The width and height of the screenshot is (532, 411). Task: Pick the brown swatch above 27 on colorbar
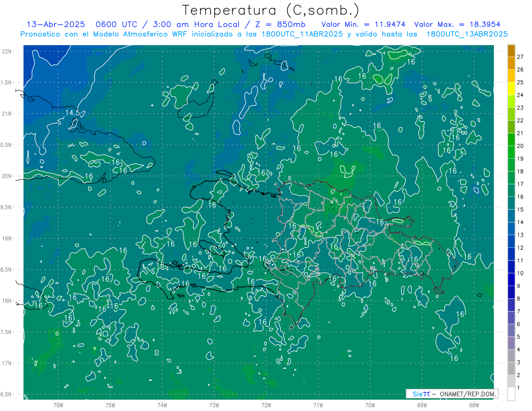pyautogui.click(x=511, y=51)
